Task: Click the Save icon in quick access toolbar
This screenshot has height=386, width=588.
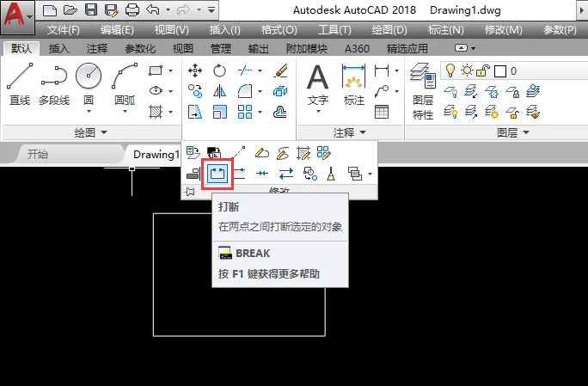Action: pos(91,10)
